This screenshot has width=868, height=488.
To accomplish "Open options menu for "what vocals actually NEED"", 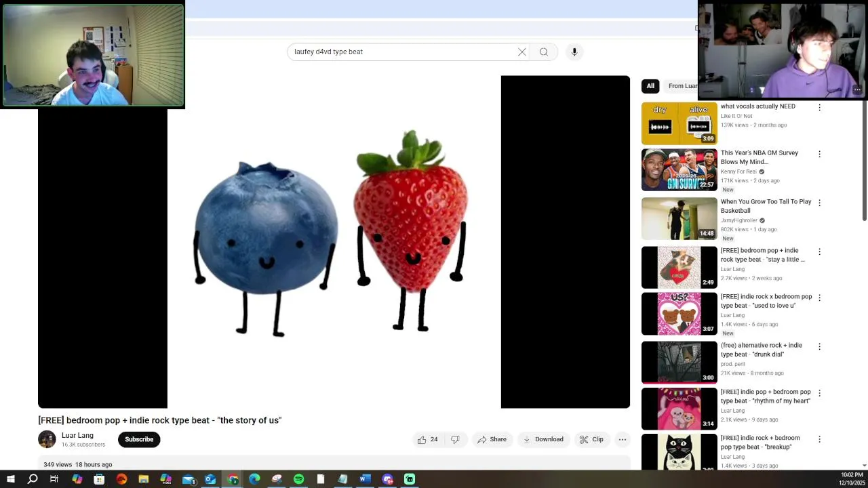I will [819, 108].
